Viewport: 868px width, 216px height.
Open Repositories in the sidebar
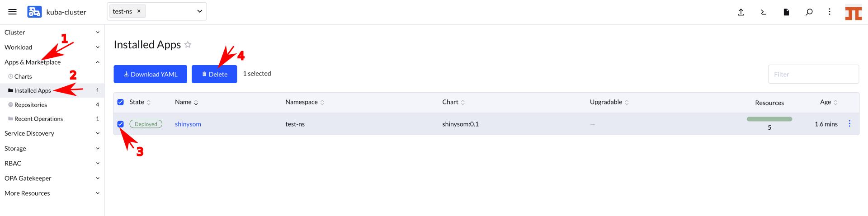point(31,105)
